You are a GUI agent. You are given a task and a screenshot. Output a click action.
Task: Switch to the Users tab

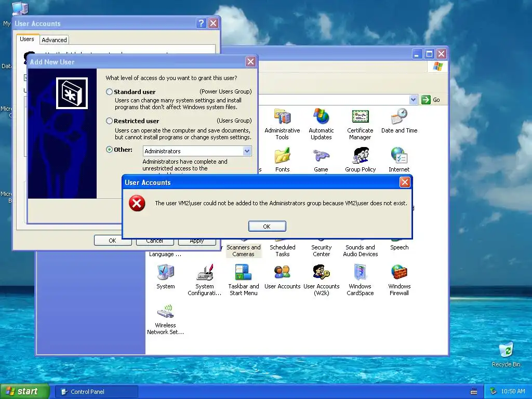click(27, 39)
